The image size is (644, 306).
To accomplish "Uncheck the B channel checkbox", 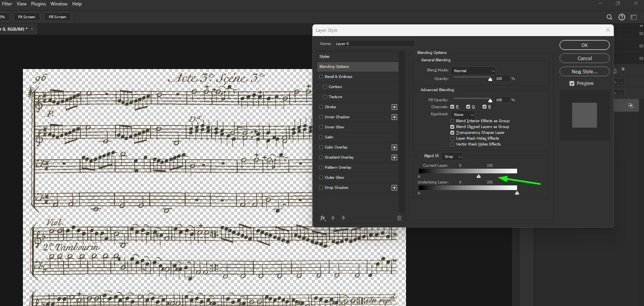I will tap(484, 107).
